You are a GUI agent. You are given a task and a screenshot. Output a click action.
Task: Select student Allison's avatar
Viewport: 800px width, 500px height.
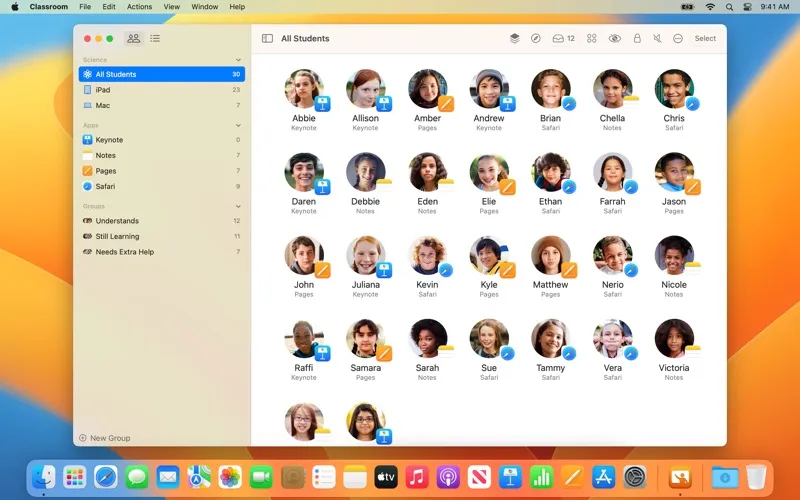[366, 89]
